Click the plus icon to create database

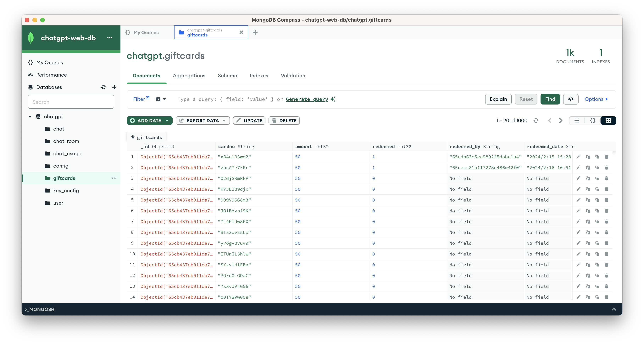[114, 87]
